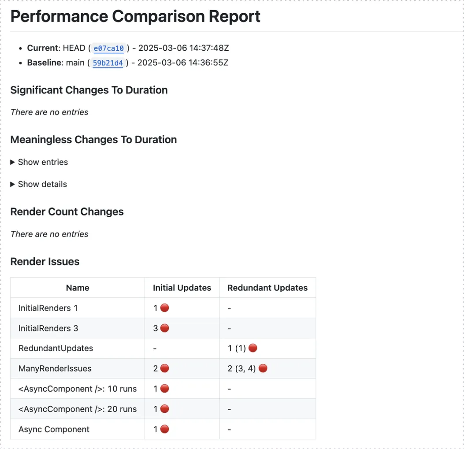Click the red circle next to InitialRenders 3
Screen dimensions: 476x449
(x=164, y=328)
